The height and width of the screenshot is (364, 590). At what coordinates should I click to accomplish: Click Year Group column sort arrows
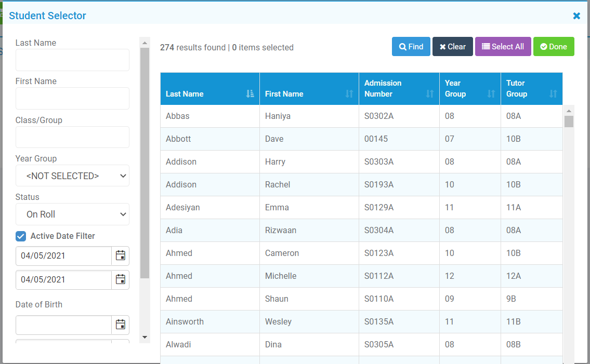[x=491, y=94]
